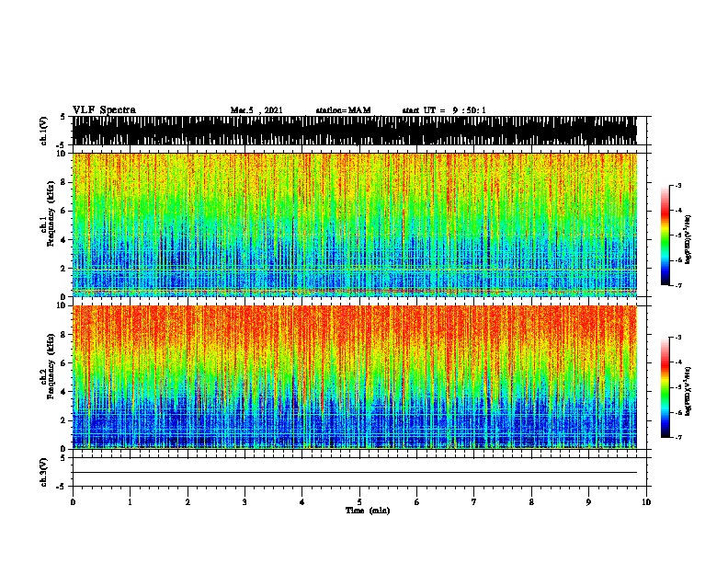The height and width of the screenshot is (563, 728).
Task: Click the "-5" tick on ch.3(V) axis
Action: tap(62, 487)
